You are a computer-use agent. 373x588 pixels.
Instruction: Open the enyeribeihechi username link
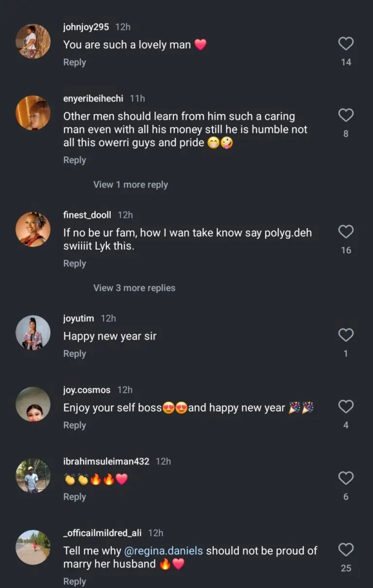tap(93, 99)
